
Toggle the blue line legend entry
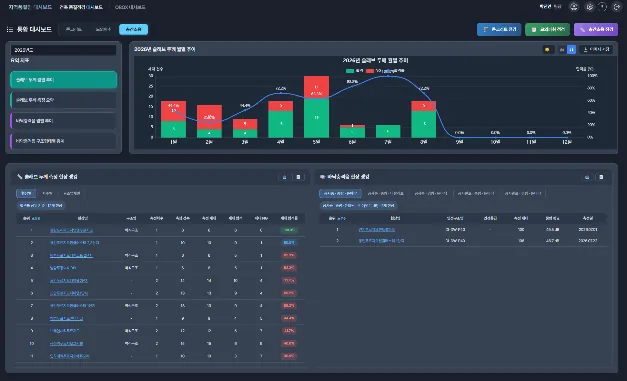(393, 71)
